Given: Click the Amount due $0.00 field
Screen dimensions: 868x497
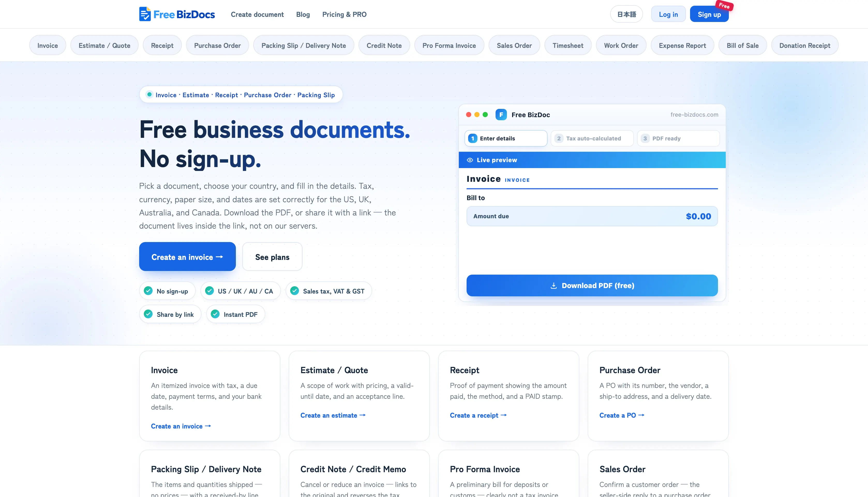Looking at the screenshot, I should (x=592, y=216).
